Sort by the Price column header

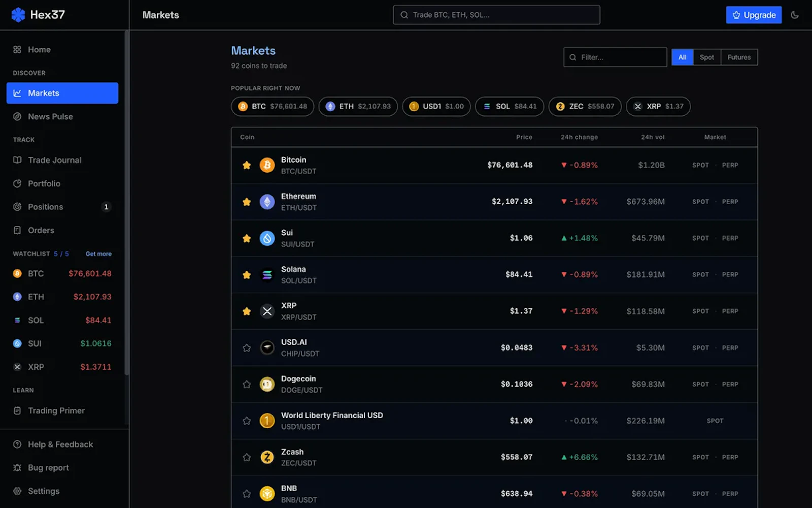(524, 137)
